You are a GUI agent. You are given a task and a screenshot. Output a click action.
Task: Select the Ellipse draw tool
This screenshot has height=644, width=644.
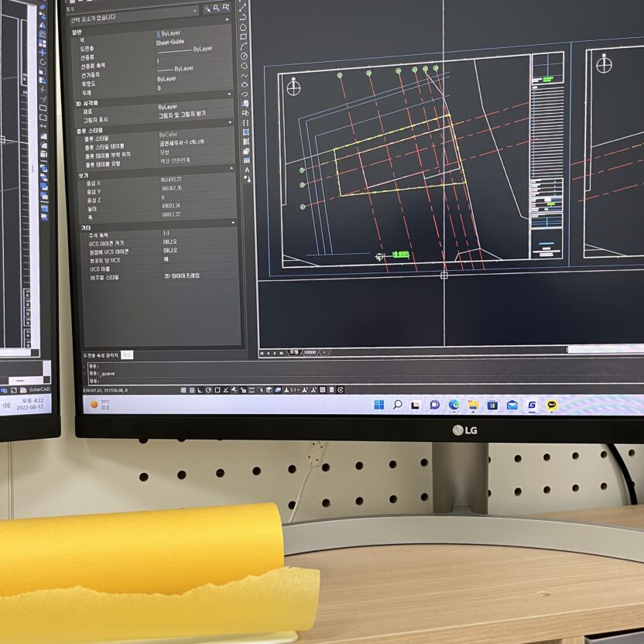244,84
